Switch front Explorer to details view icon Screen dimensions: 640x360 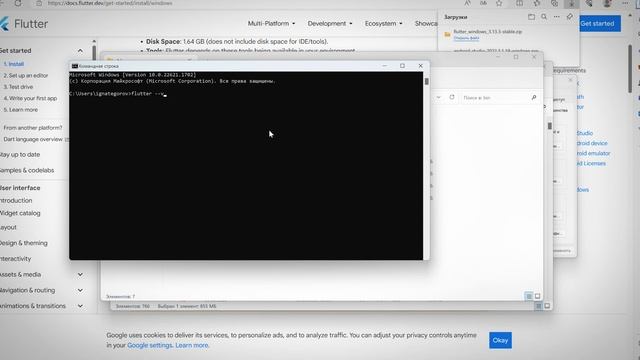pyautogui.click(x=529, y=296)
